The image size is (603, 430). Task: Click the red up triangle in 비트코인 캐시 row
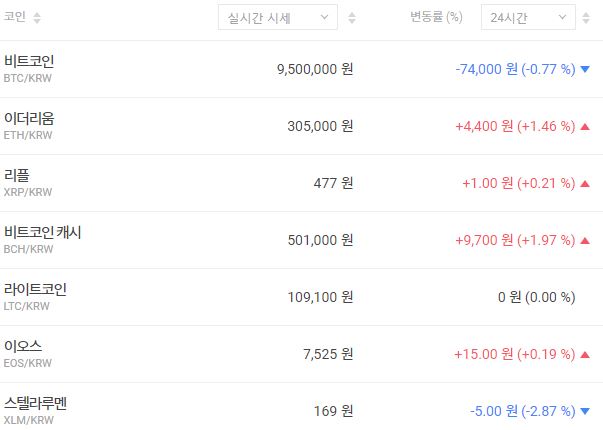click(x=585, y=241)
